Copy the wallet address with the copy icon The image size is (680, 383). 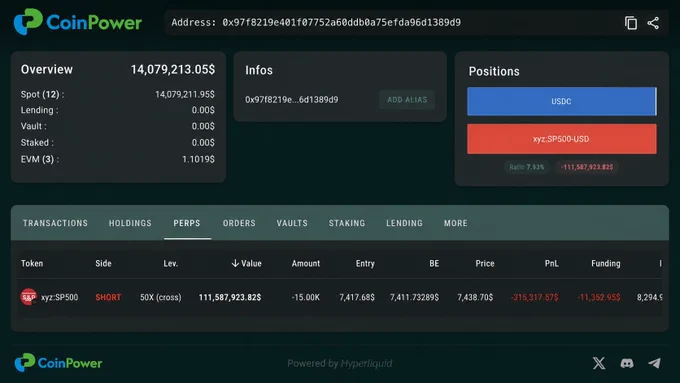point(631,23)
